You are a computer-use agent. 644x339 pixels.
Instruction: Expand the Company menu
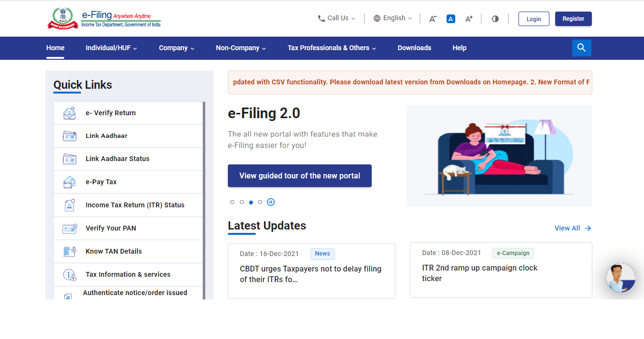click(x=177, y=48)
